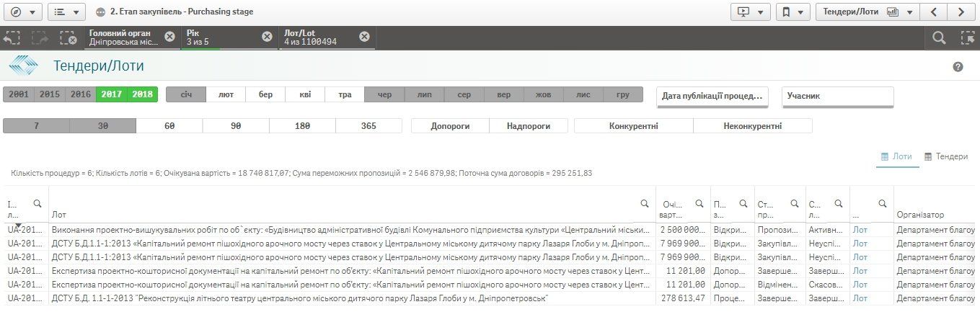The width and height of the screenshot is (980, 330).
Task: Choose the 60 days period
Action: click(169, 125)
